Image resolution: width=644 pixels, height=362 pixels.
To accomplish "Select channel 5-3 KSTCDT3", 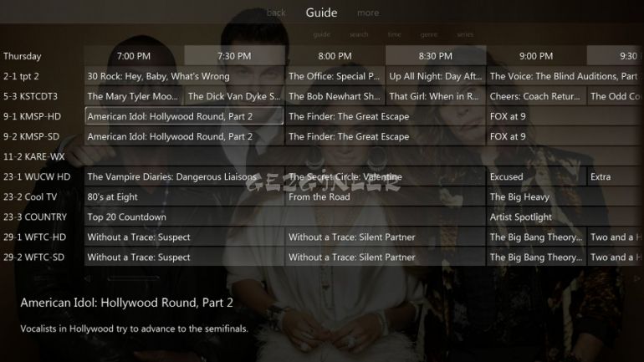I will (30, 96).
